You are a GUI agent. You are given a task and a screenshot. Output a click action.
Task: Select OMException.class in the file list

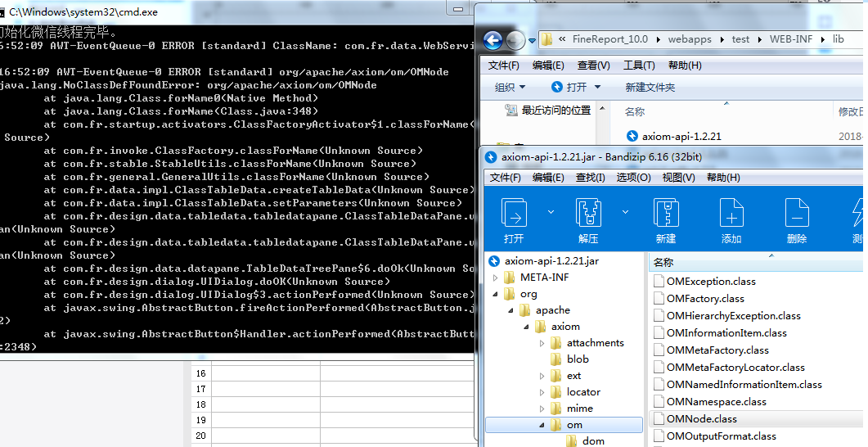point(711,282)
